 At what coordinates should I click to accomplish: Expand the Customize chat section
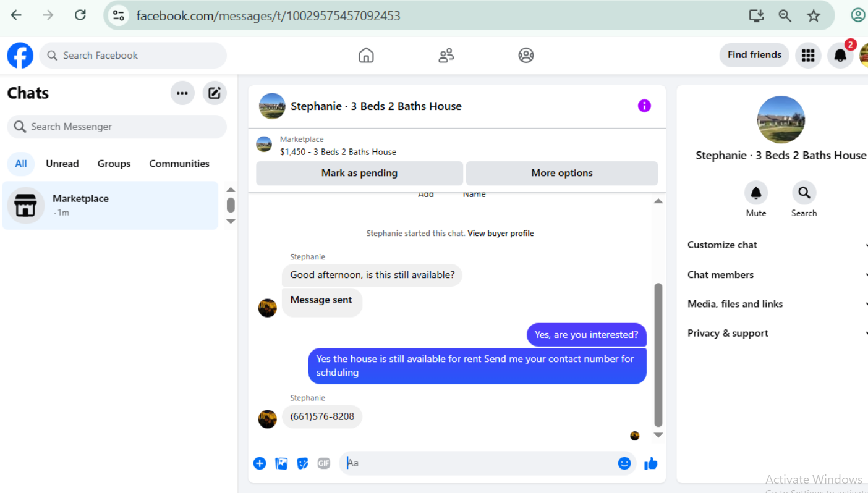point(777,245)
